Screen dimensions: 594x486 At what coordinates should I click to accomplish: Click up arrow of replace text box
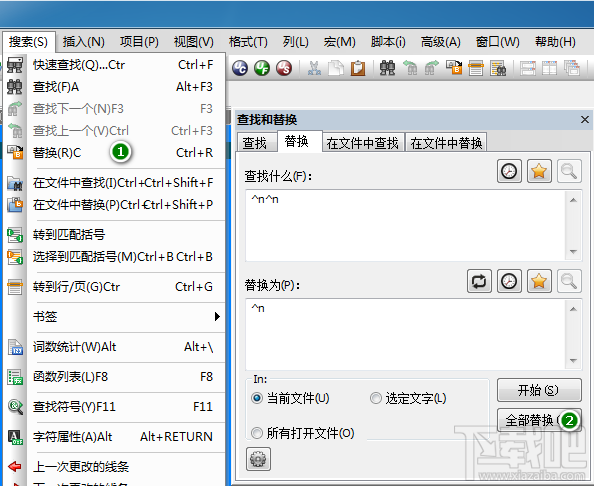pyautogui.click(x=573, y=309)
